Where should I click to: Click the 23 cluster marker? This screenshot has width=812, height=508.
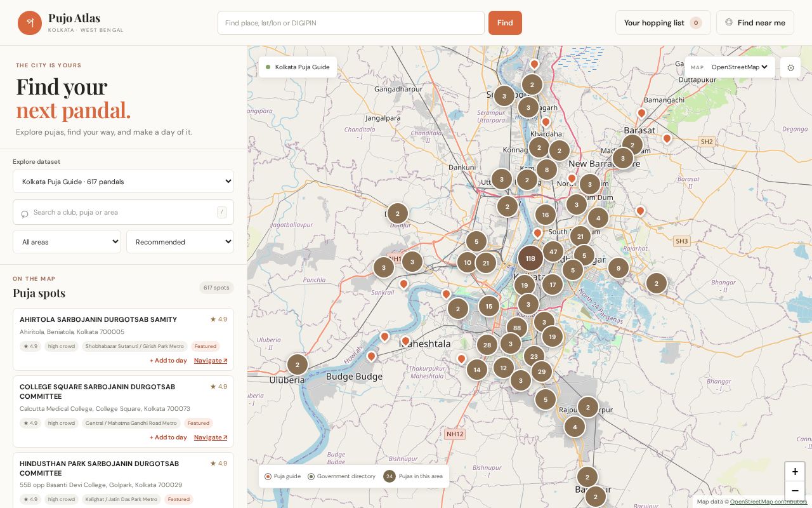pos(534,357)
